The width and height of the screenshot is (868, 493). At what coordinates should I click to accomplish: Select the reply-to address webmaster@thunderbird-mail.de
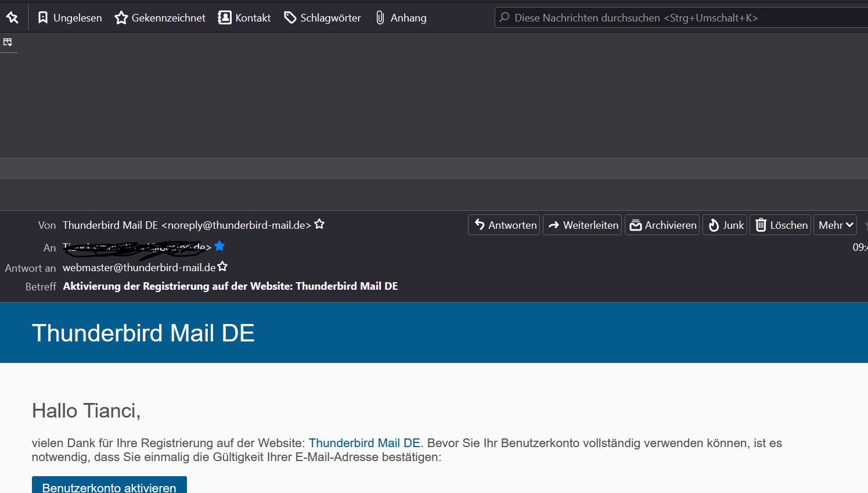(x=139, y=268)
